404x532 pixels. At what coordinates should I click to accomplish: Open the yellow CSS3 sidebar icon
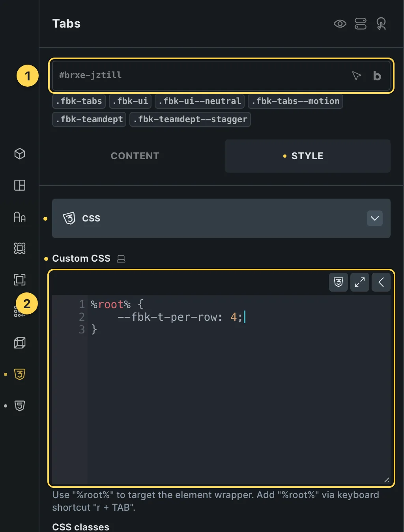tap(20, 374)
